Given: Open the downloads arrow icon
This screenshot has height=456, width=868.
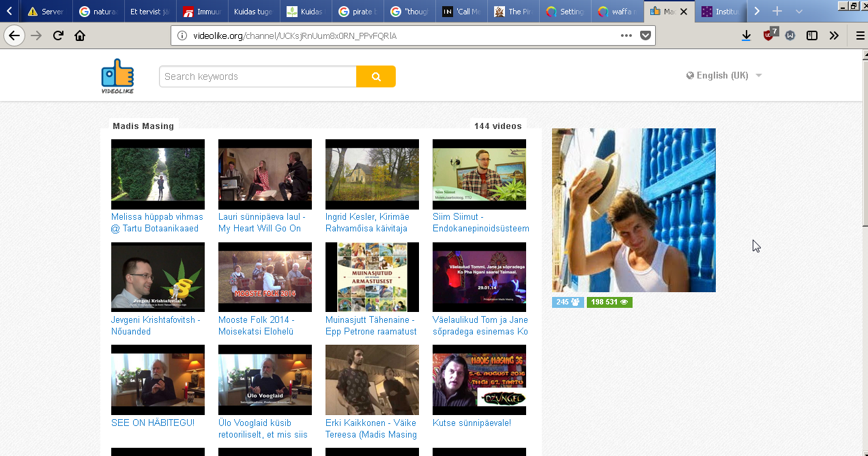Looking at the screenshot, I should click(747, 35).
